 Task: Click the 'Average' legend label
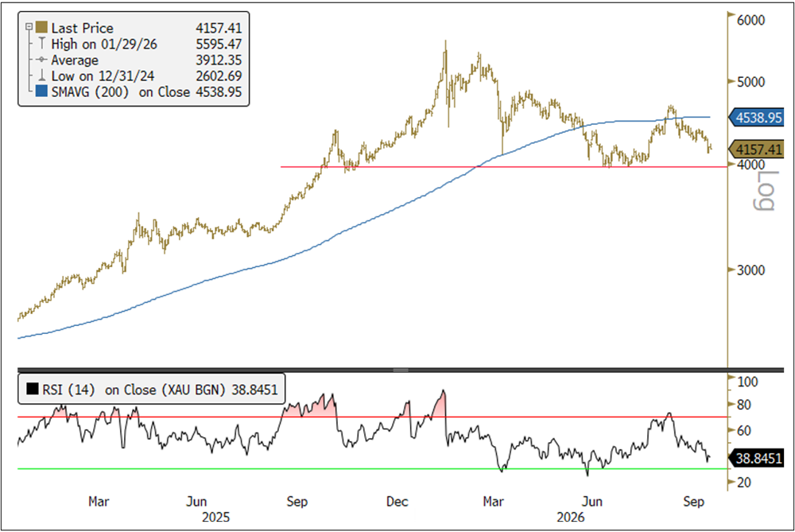[75, 60]
